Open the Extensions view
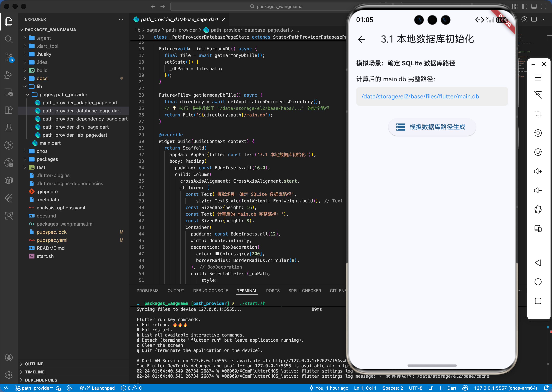This screenshot has width=552, height=392. [x=9, y=110]
